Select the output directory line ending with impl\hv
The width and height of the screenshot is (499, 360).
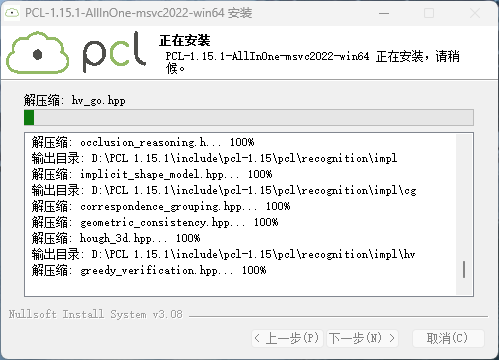coord(223,254)
